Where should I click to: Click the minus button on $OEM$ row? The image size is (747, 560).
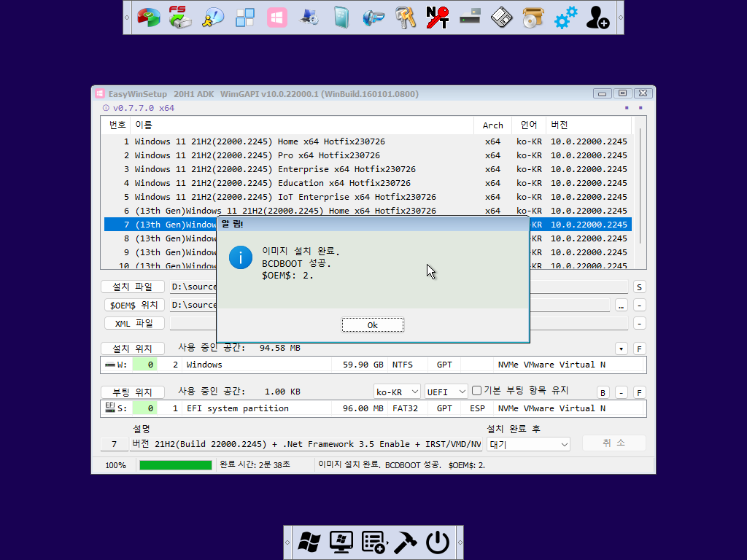coord(639,306)
